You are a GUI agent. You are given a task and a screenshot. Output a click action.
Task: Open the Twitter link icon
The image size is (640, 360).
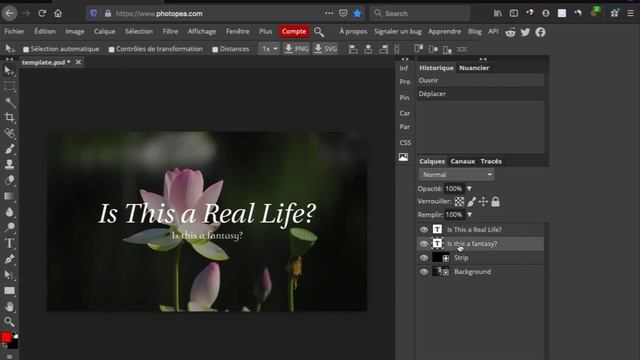[525, 32]
